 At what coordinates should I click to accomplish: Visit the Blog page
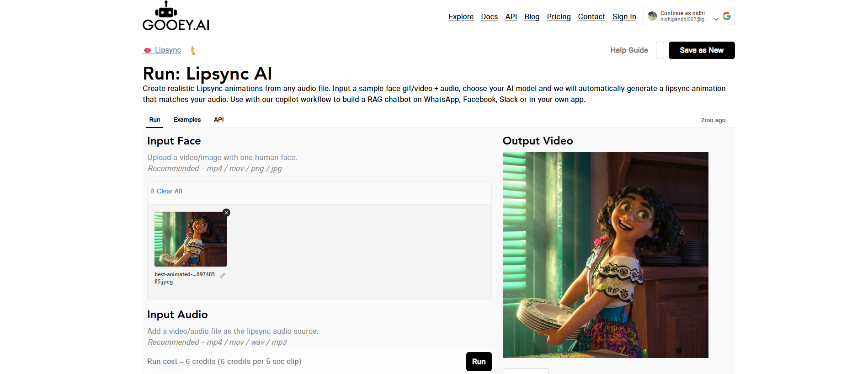tap(532, 16)
